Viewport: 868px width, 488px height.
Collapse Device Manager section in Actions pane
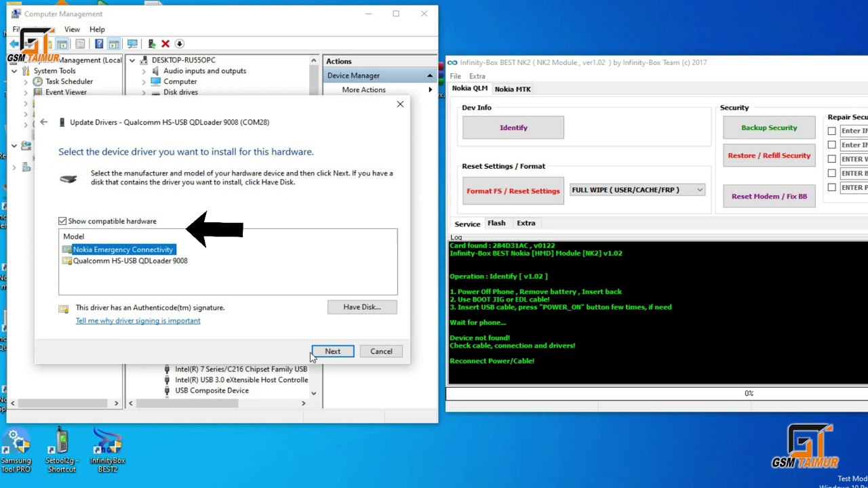point(429,75)
